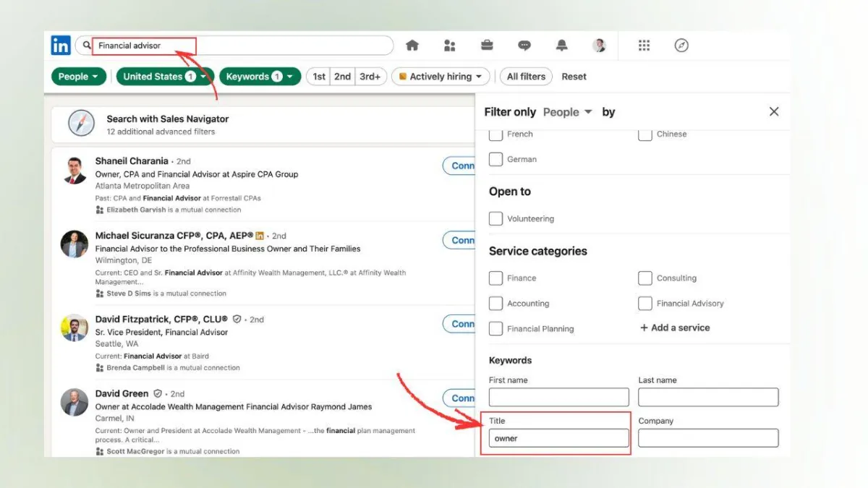This screenshot has height=488, width=868.
Task: Open the Actively hiring dropdown
Action: [x=441, y=77]
